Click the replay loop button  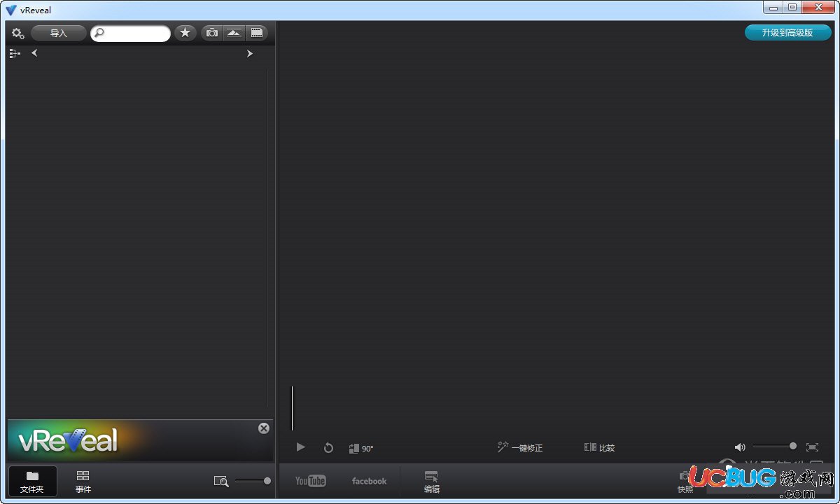[x=328, y=448]
